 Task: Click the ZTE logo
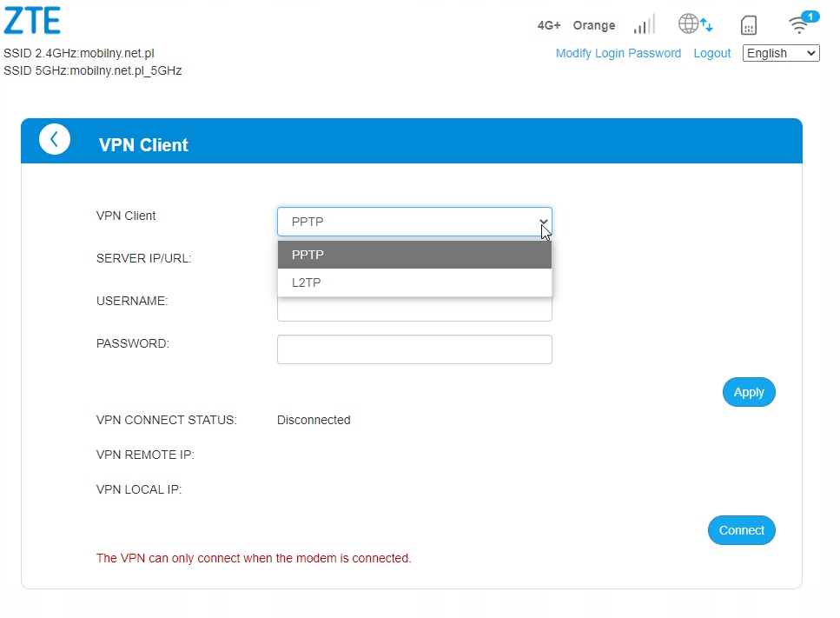click(x=32, y=21)
